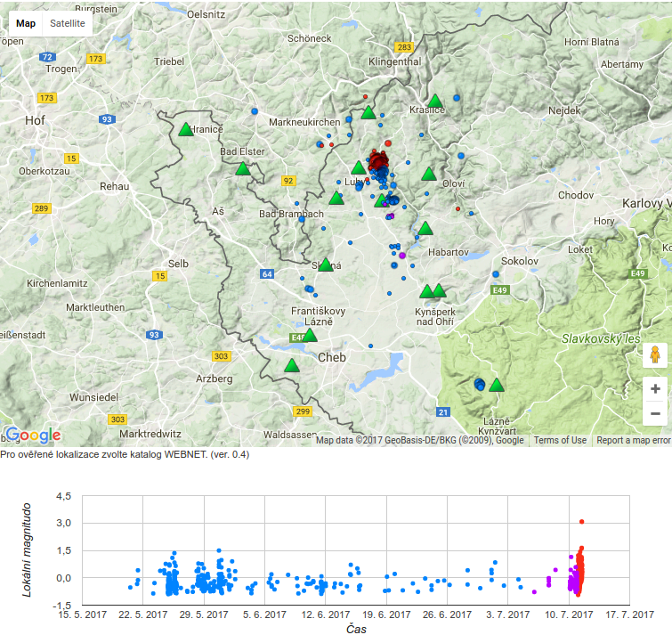Select the station triangle above Habartov
This screenshot has height=643, width=672.
point(425,229)
